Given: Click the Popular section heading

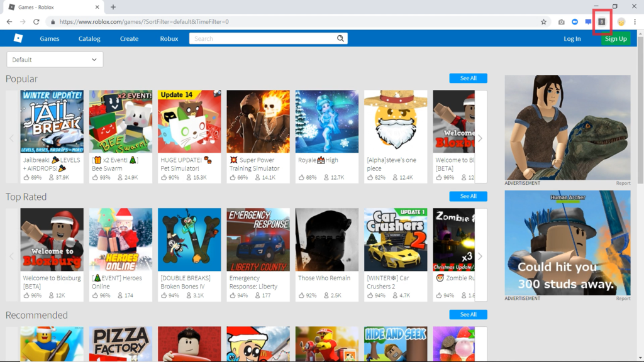Looking at the screenshot, I should 21,79.
